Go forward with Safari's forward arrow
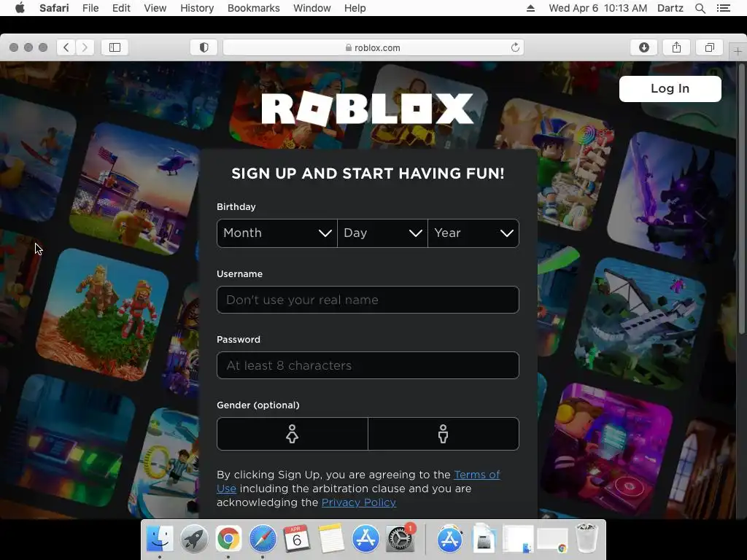Screen dimensions: 747x560 (x=85, y=47)
